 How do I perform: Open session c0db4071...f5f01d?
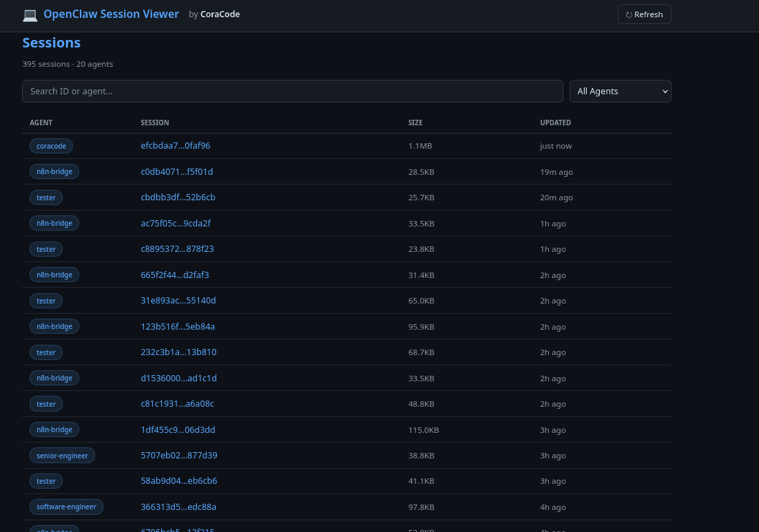coord(177,171)
